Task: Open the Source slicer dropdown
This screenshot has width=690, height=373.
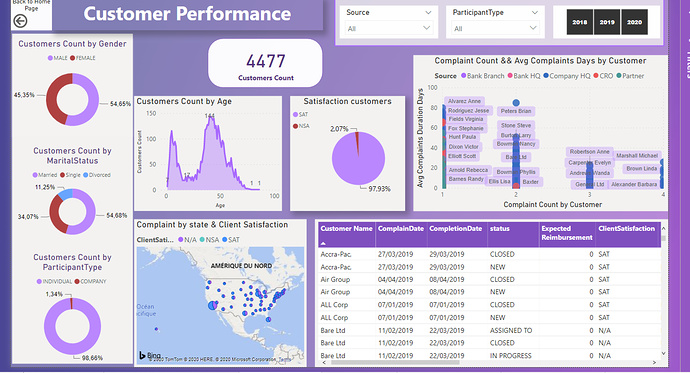Action: click(389, 29)
